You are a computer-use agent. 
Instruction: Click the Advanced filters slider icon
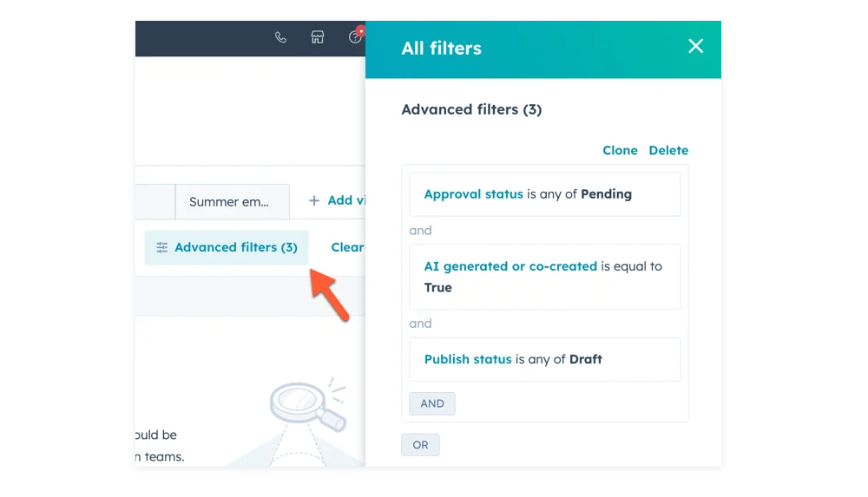tap(162, 248)
